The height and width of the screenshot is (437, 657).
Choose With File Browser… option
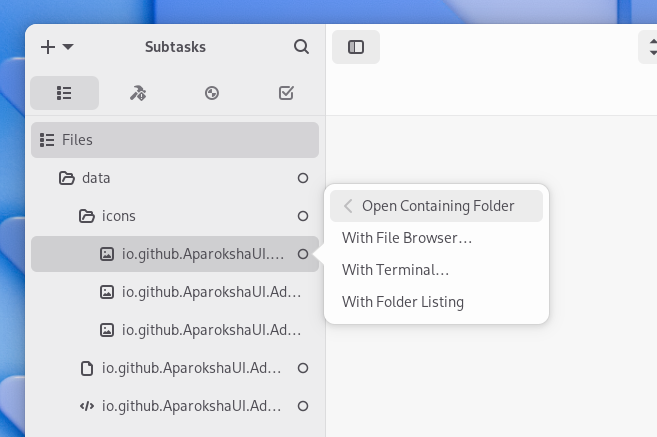(407, 238)
